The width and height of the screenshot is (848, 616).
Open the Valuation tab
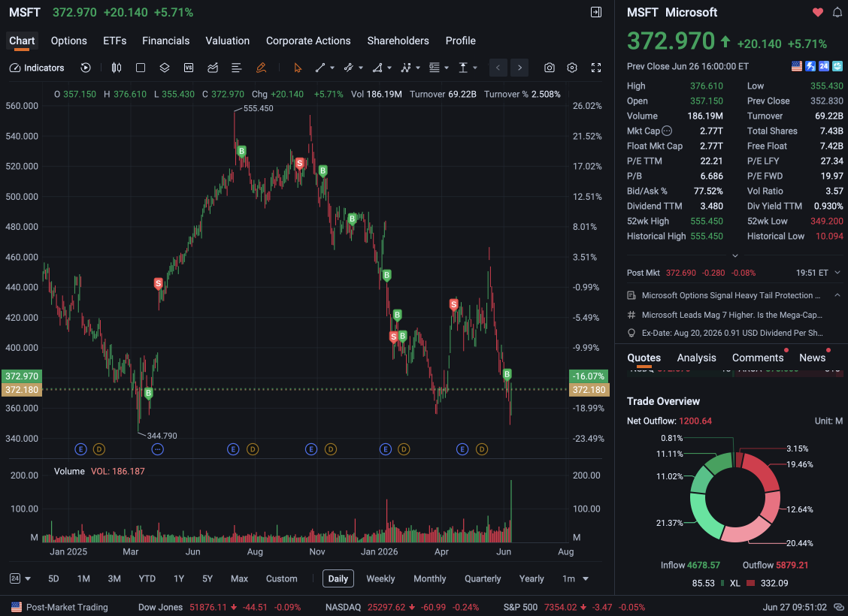coord(228,41)
